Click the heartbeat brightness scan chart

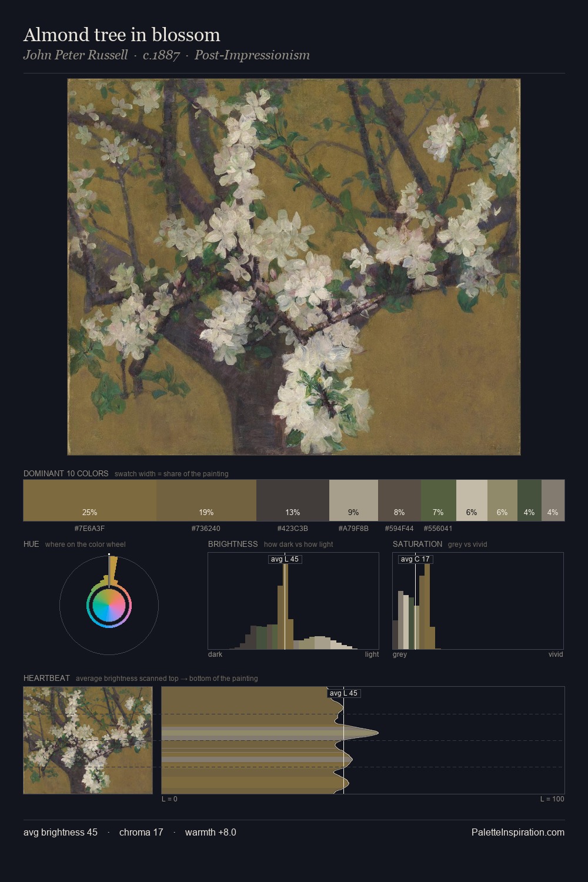pyautogui.click(x=363, y=740)
